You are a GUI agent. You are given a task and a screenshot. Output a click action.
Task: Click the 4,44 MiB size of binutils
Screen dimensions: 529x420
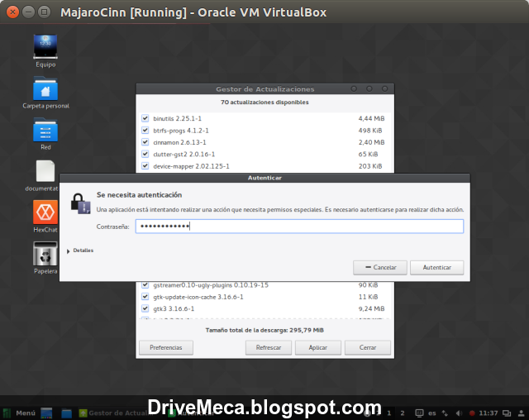(x=371, y=118)
